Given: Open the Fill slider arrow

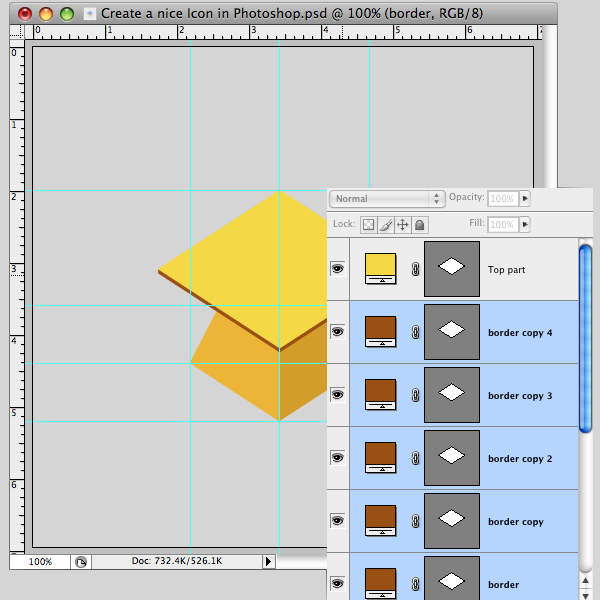Looking at the screenshot, I should click(525, 224).
